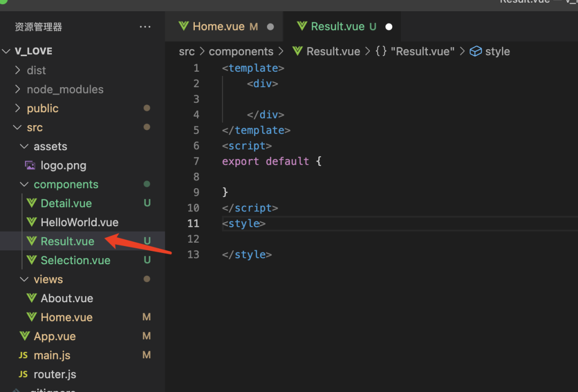Click the Vue icon beside App.vue
The height and width of the screenshot is (392, 578).
coord(25,336)
